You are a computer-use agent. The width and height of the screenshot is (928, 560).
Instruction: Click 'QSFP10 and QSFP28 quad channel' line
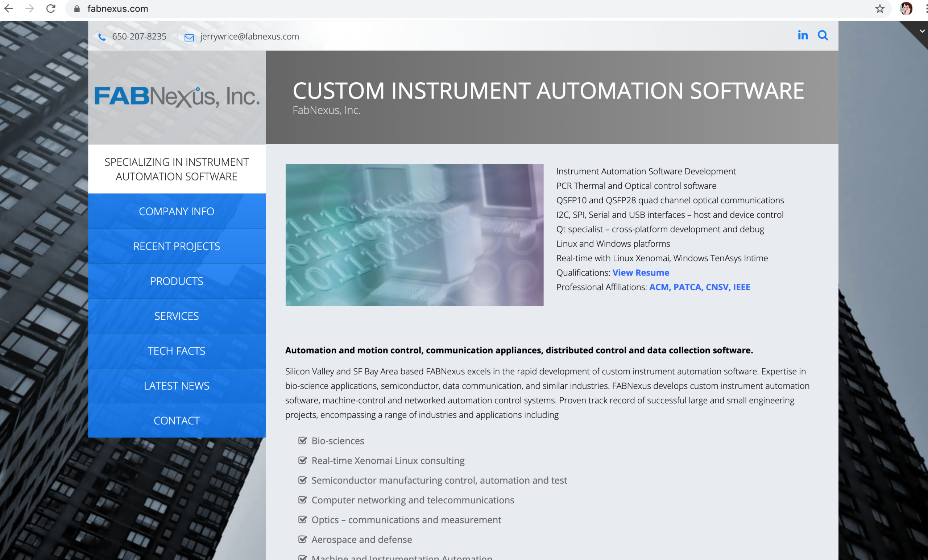670,200
